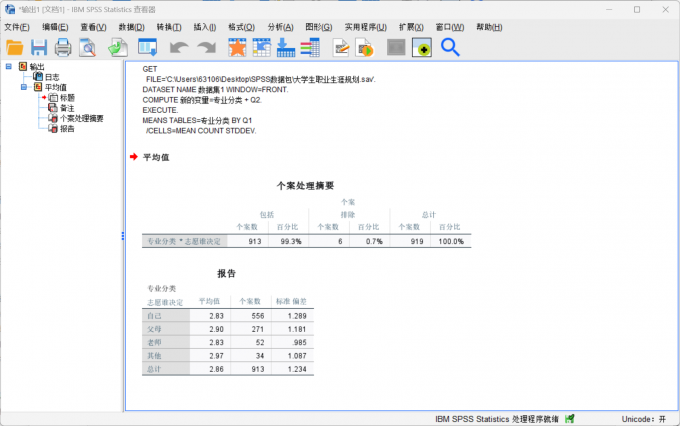
Task: Open the 转换(T) menu
Action: (169, 26)
